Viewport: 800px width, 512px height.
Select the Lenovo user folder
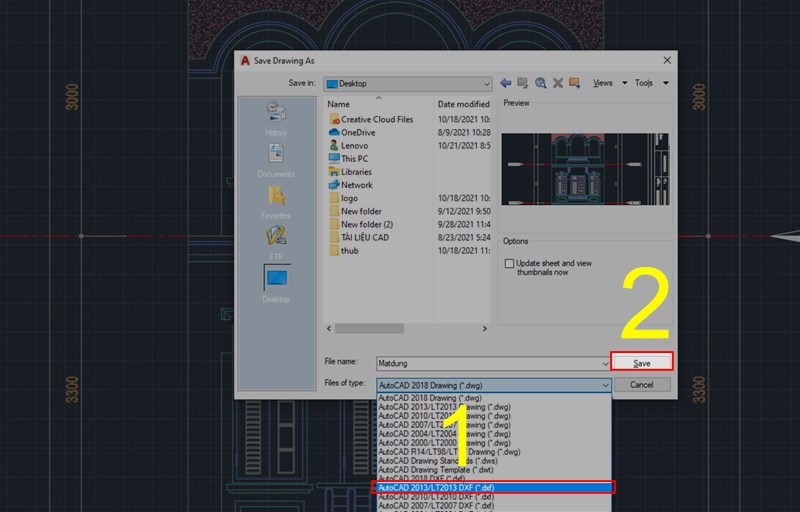(349, 146)
